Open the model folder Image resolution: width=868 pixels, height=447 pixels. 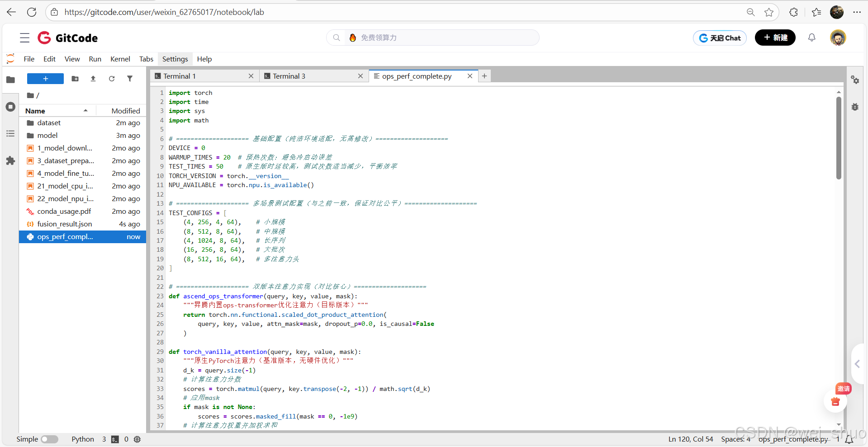(x=82, y=136)
